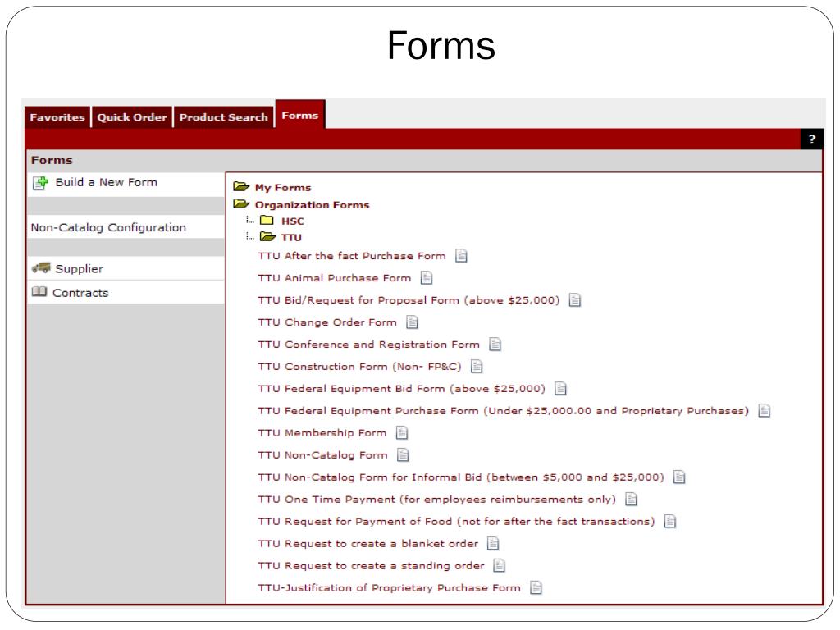
Task: Click document icon beside plain Non-Catalog Form
Action: pyautogui.click(x=403, y=454)
